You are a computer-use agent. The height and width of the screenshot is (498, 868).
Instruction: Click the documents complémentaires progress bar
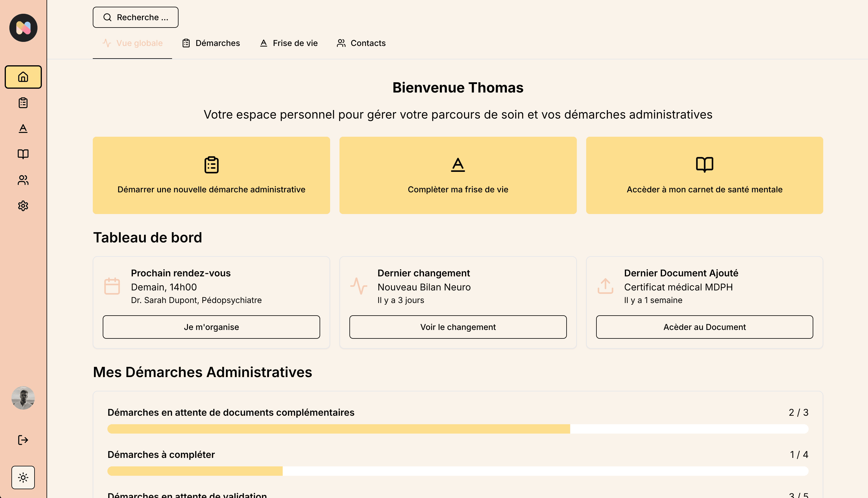coord(458,429)
